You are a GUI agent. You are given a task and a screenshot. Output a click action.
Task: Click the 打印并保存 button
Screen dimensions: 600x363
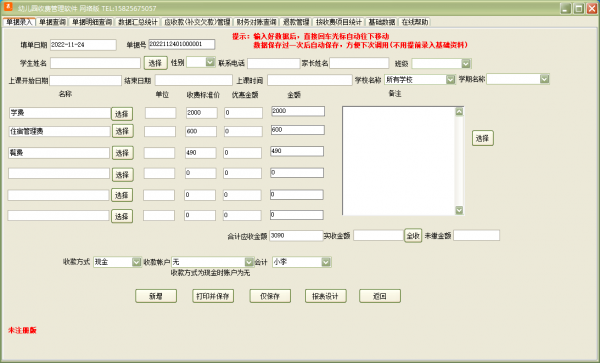point(213,296)
